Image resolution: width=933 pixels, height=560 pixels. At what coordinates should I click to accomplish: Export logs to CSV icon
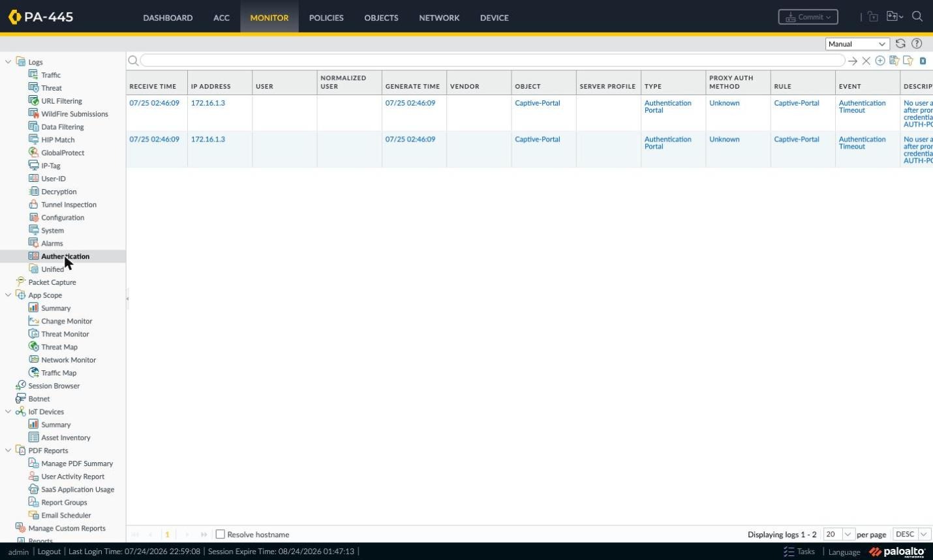pos(923,61)
